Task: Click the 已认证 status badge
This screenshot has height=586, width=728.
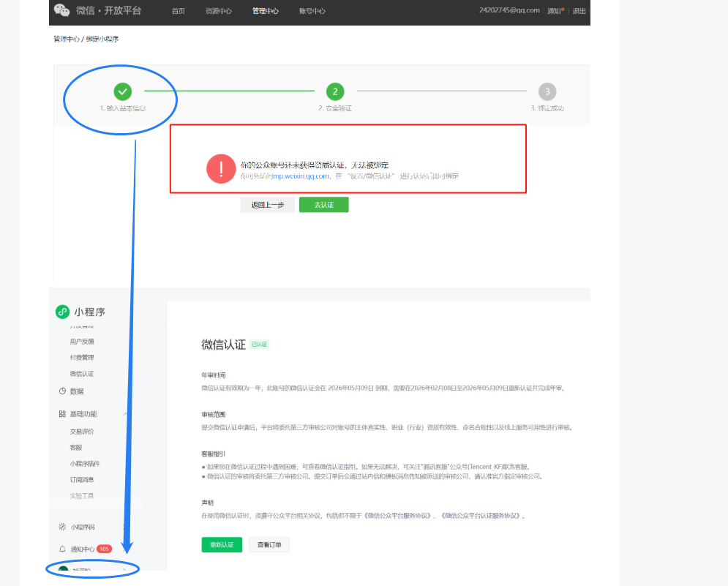Action: (260, 345)
